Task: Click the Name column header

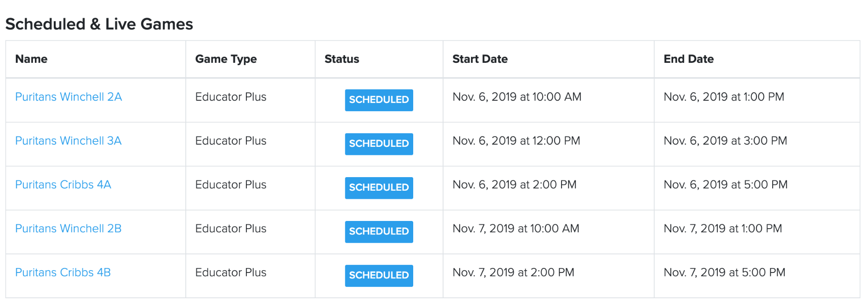Action: tap(31, 59)
